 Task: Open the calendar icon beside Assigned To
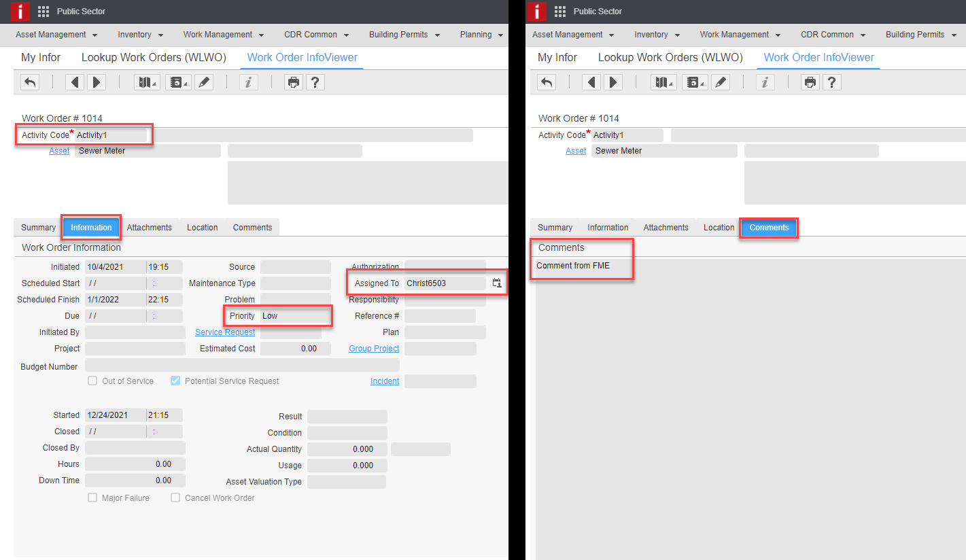497,283
